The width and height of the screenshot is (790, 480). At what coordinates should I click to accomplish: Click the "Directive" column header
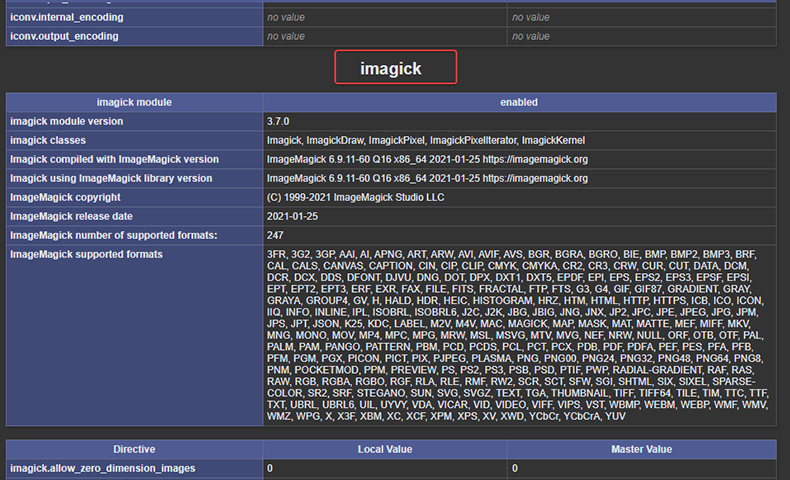point(134,449)
